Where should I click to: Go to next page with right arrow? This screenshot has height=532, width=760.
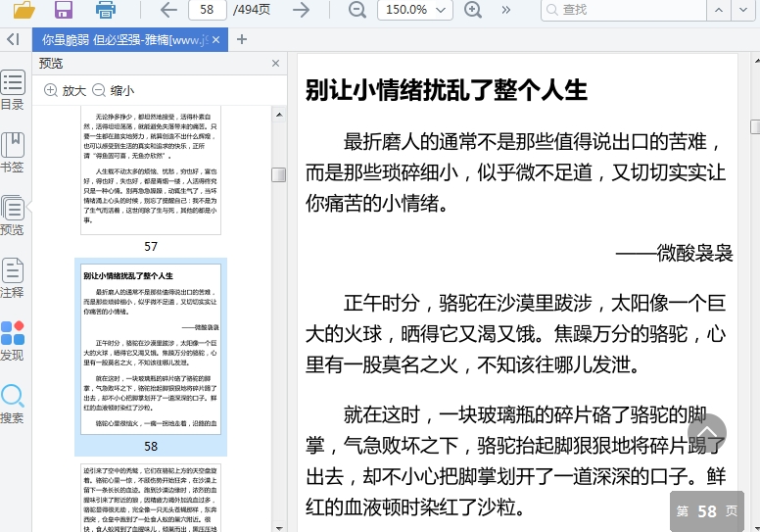[x=302, y=11]
